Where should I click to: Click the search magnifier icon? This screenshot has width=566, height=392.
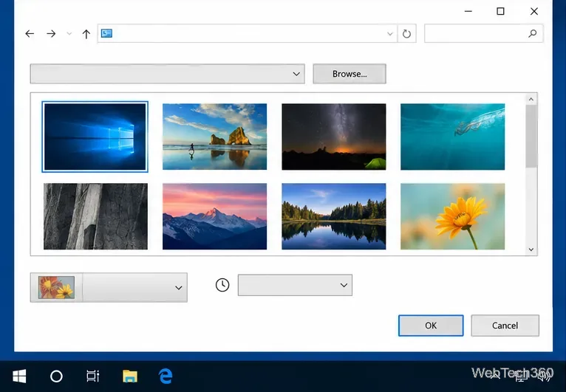coord(533,33)
